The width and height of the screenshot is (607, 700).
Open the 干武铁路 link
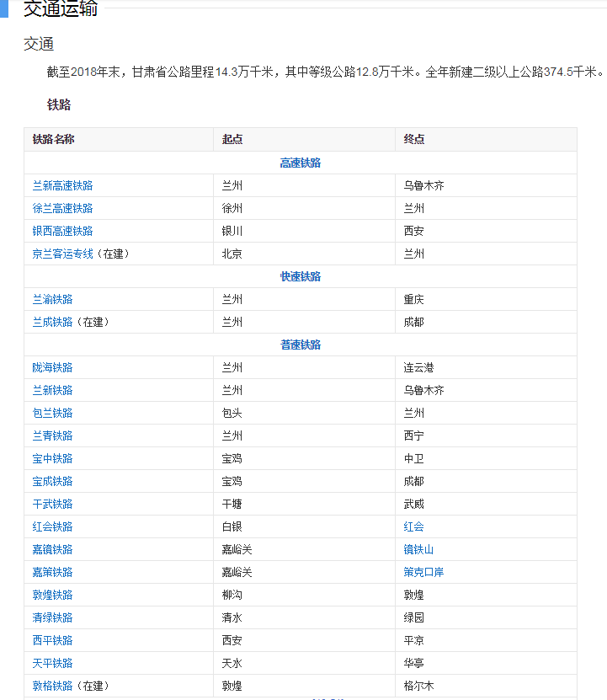[52, 505]
